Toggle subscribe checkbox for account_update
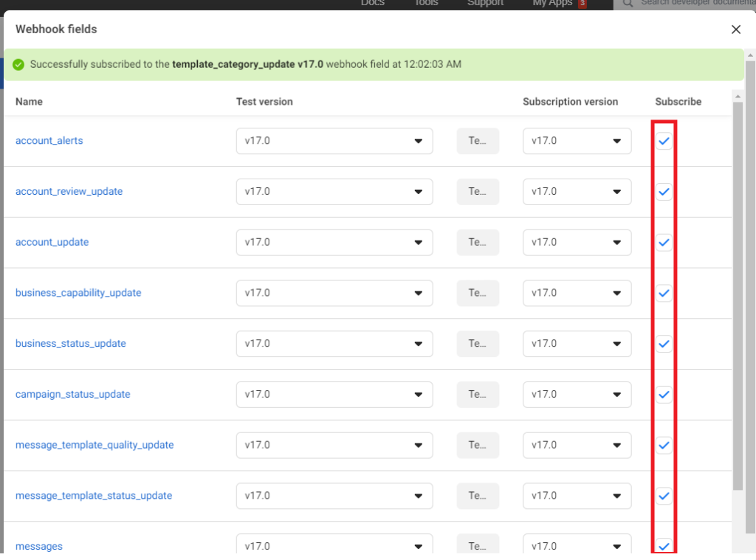Image resolution: width=756 pixels, height=560 pixels. pyautogui.click(x=664, y=243)
